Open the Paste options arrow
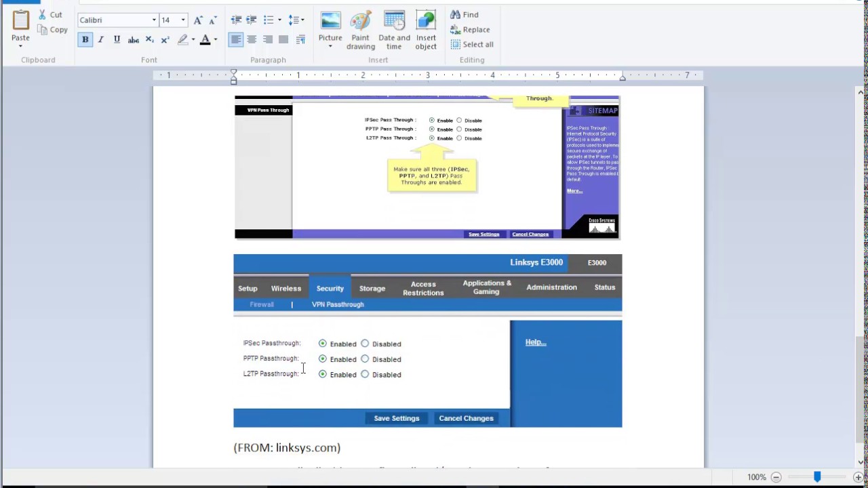The width and height of the screenshot is (868, 488). [20, 46]
